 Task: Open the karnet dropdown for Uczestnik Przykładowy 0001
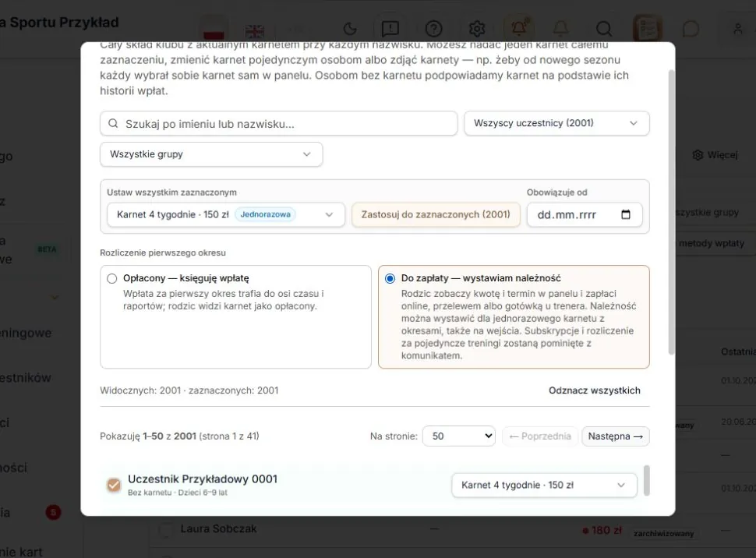[544, 486]
